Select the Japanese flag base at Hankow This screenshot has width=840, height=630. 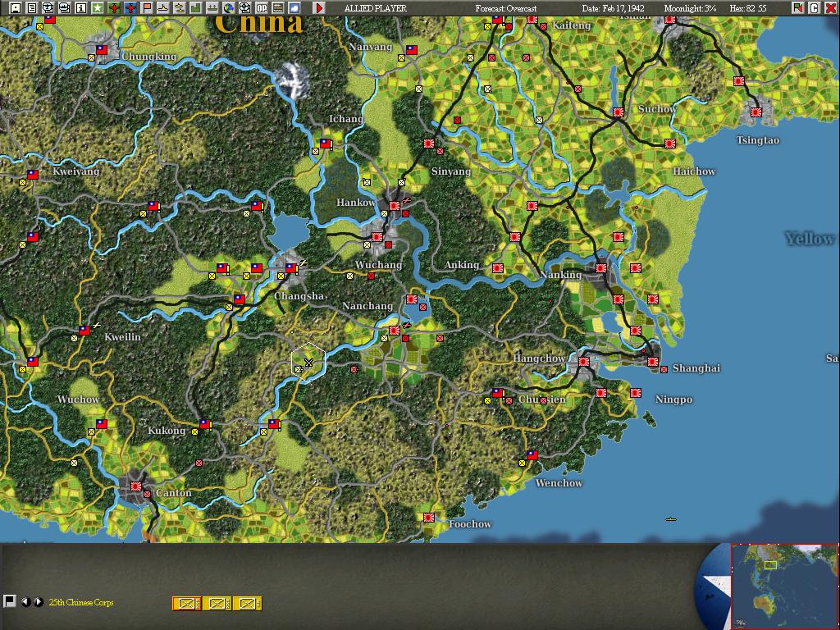tap(395, 206)
